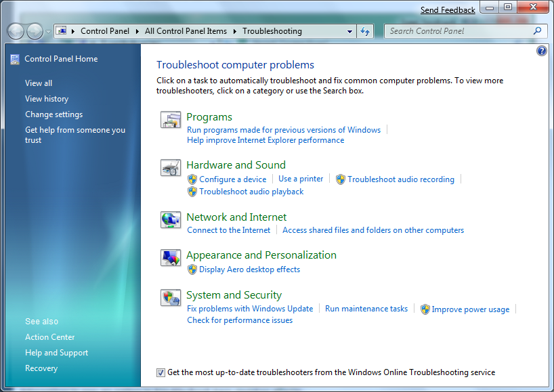Open Help and Support link
This screenshot has width=554, height=392.
(56, 353)
